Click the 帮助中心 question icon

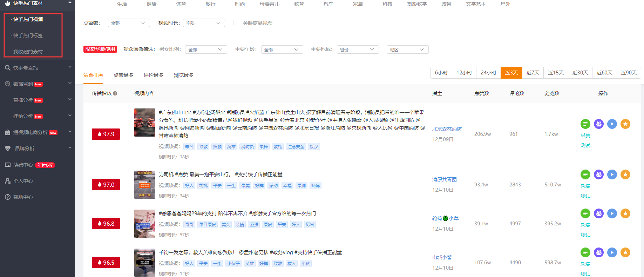7,197
